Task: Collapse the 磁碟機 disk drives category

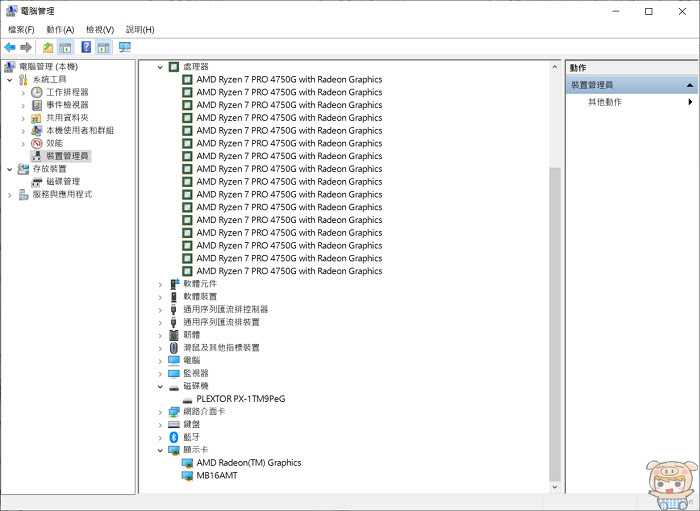Action: pos(160,386)
